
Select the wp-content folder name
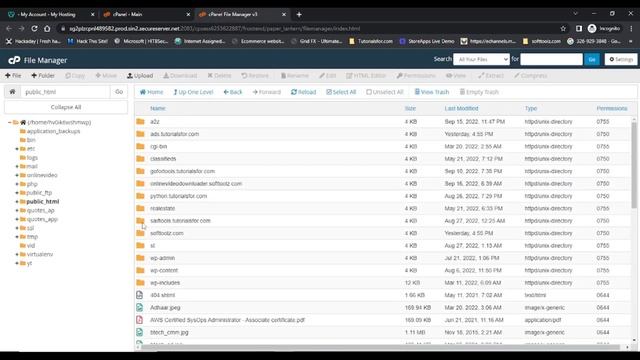(164, 270)
